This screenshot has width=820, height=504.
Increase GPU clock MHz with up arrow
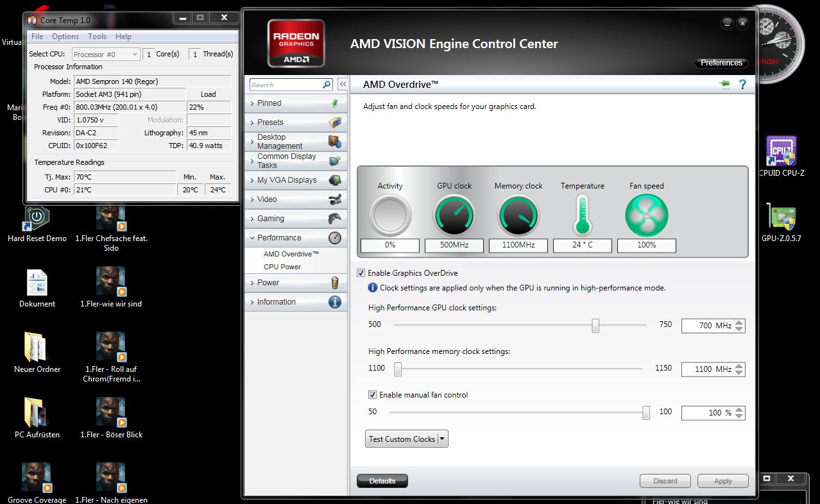(x=739, y=323)
